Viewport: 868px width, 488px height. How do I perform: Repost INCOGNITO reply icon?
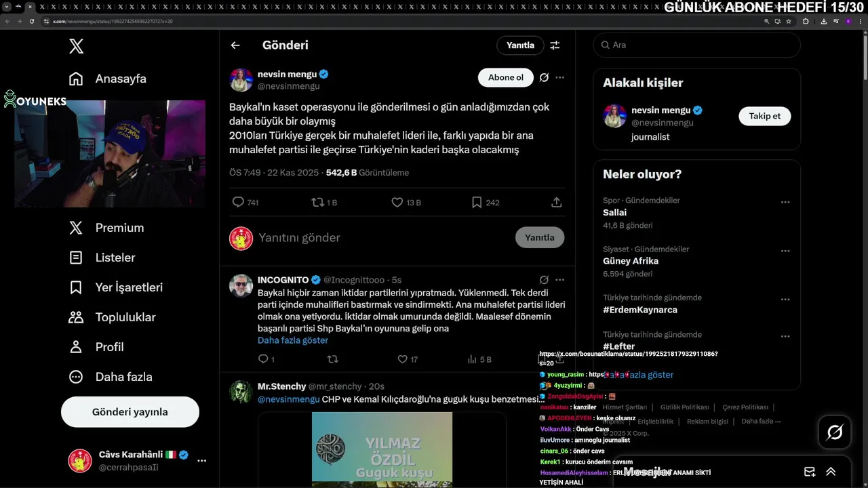click(x=332, y=359)
